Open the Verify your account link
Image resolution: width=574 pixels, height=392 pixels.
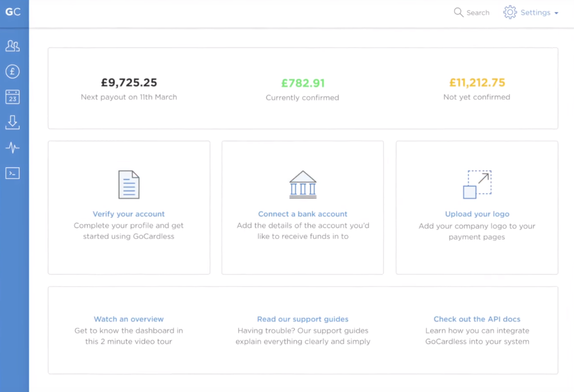128,213
